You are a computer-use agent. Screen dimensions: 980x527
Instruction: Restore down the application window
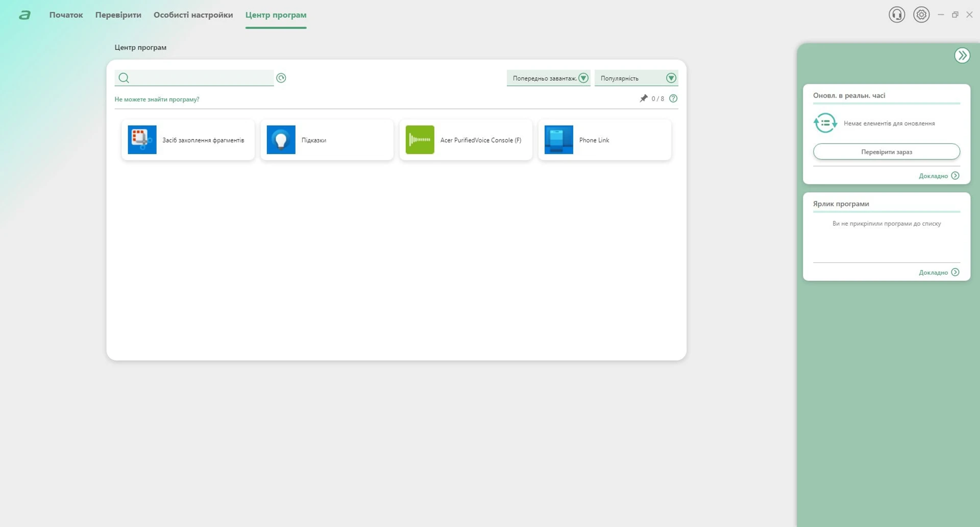[x=955, y=15]
